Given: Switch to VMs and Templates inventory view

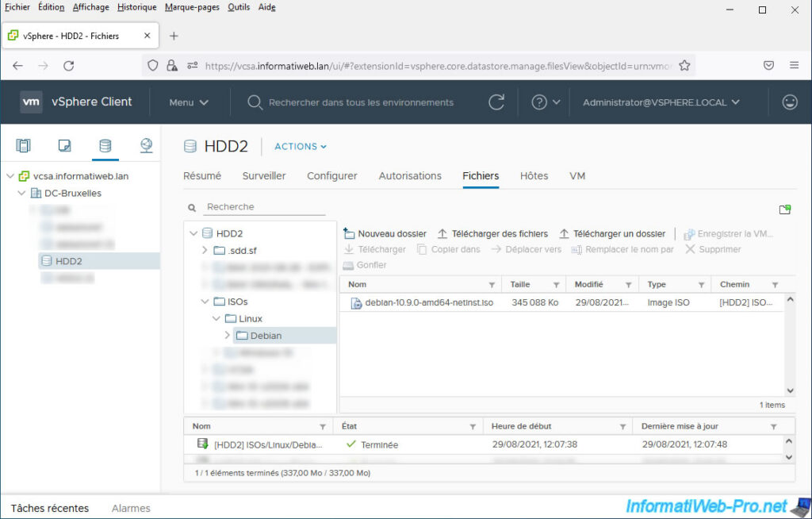Looking at the screenshot, I should click(x=64, y=145).
